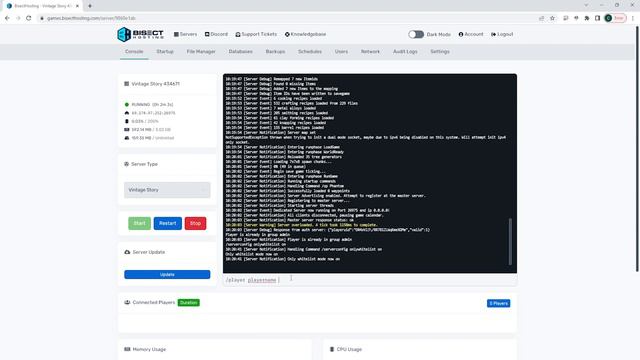
Task: Click the browser profile avatar
Action: (x=608, y=18)
